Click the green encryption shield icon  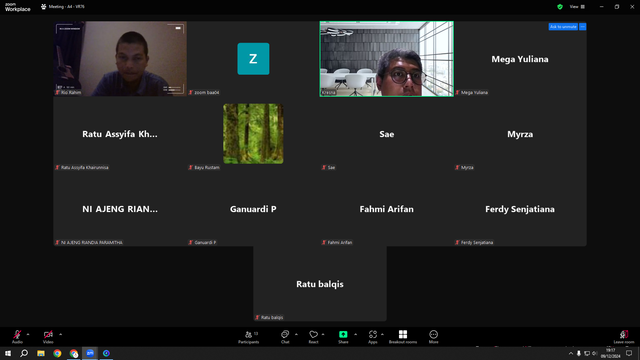click(560, 7)
